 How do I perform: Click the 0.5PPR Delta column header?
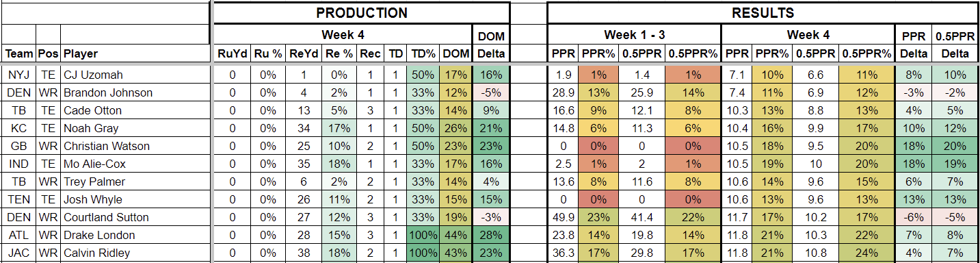[955, 45]
